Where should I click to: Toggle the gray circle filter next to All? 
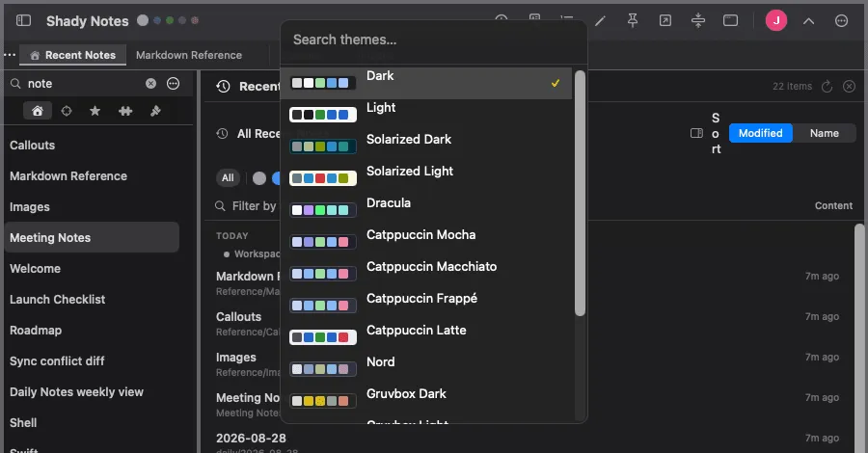tap(259, 178)
